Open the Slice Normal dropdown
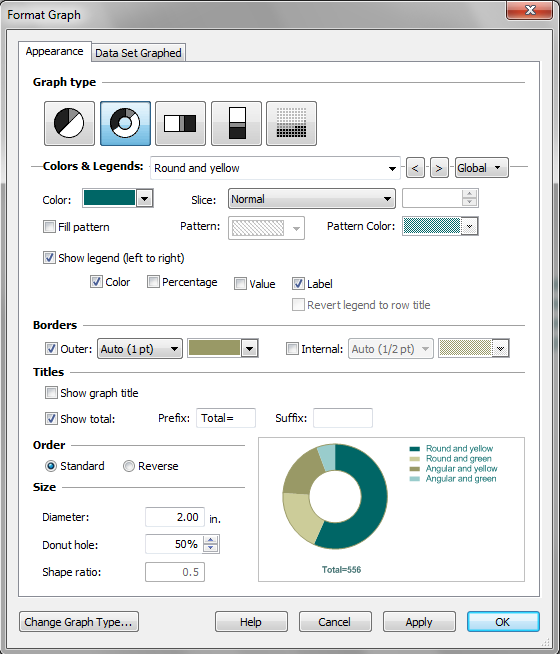This screenshot has height=654, width=560. pos(312,199)
